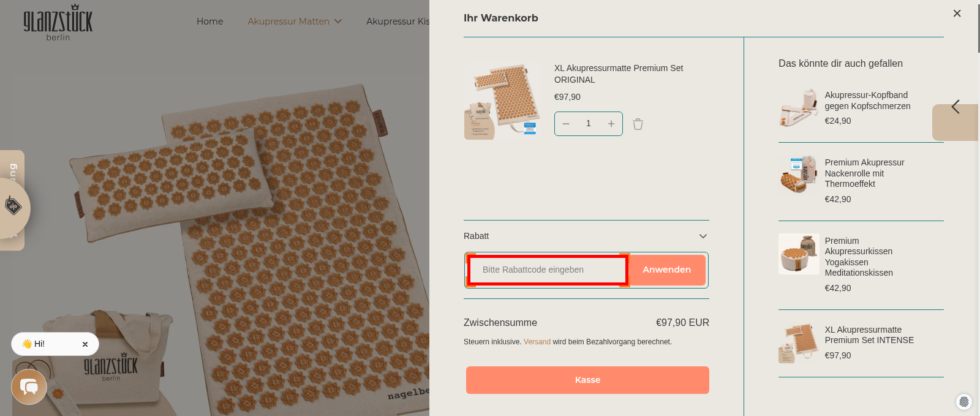Screen dimensions: 980x416
Task: Increase quantity with the plus icon
Action: coord(611,123)
